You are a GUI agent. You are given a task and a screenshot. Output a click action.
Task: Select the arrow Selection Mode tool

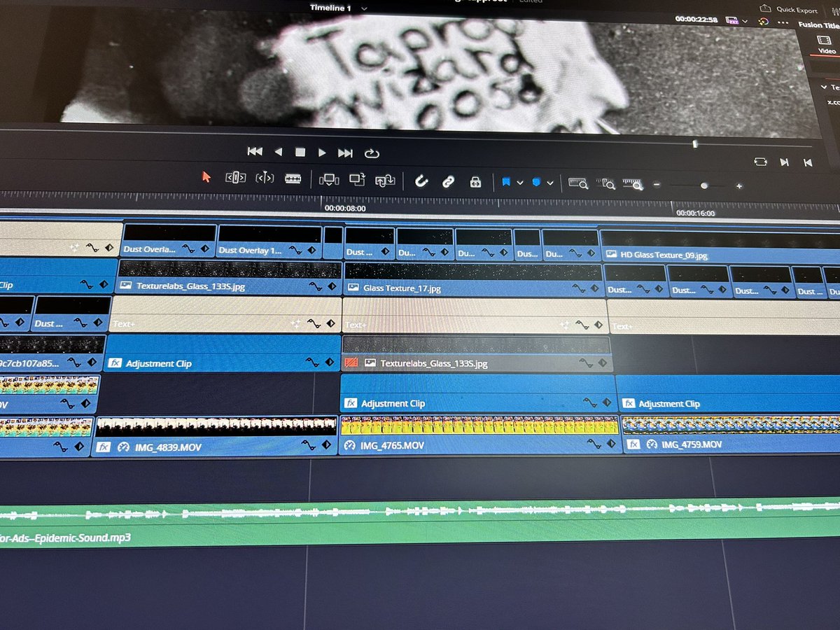tap(206, 177)
